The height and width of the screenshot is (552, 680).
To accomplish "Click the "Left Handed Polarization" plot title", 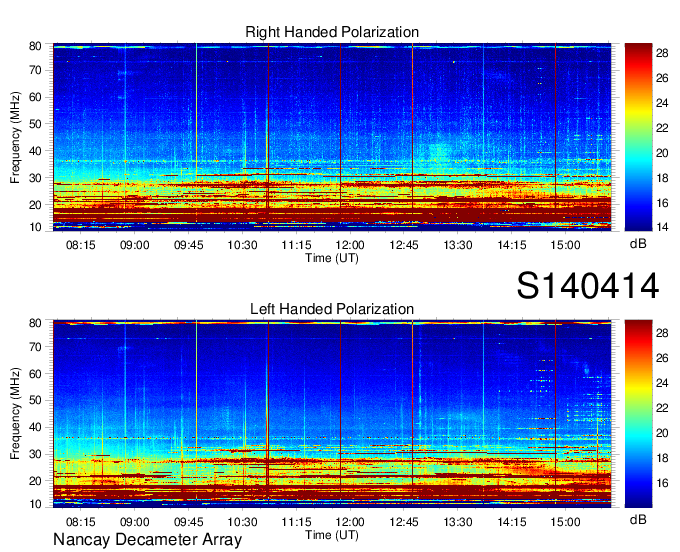I will [x=332, y=309].
